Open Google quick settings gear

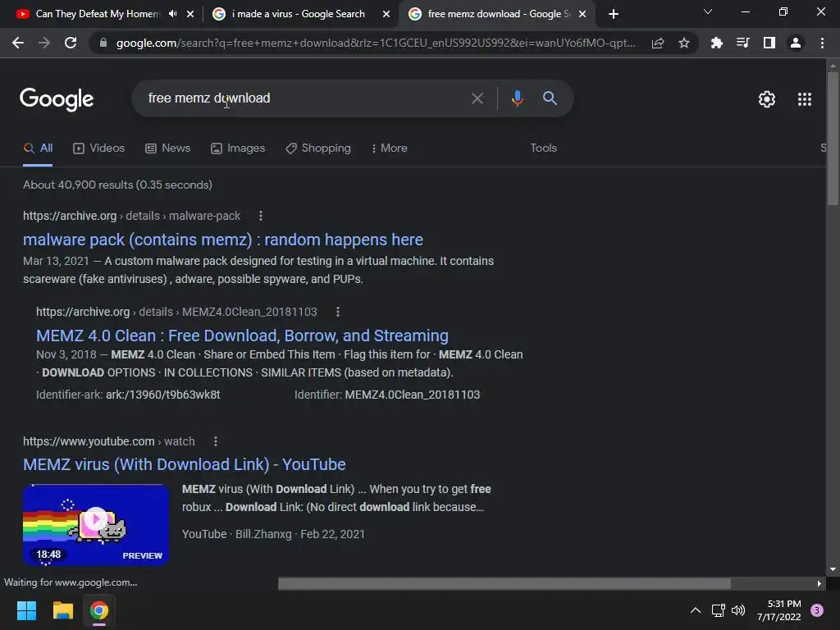[x=767, y=99]
